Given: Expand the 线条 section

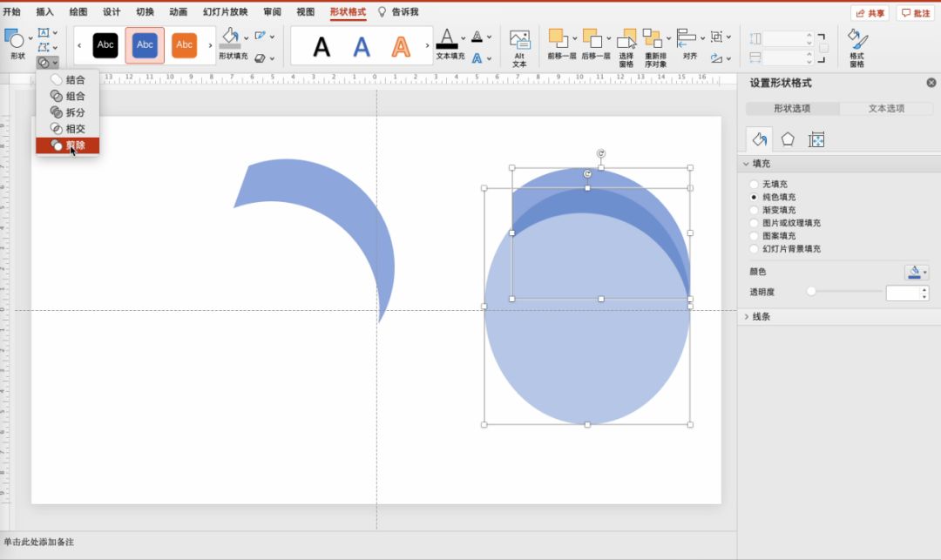Looking at the screenshot, I should (761, 317).
